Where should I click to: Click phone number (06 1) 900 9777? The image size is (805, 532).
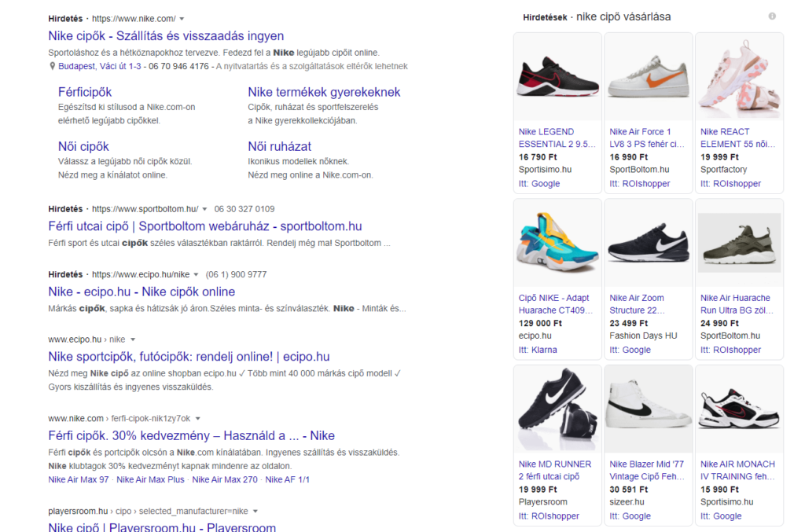[x=236, y=275]
